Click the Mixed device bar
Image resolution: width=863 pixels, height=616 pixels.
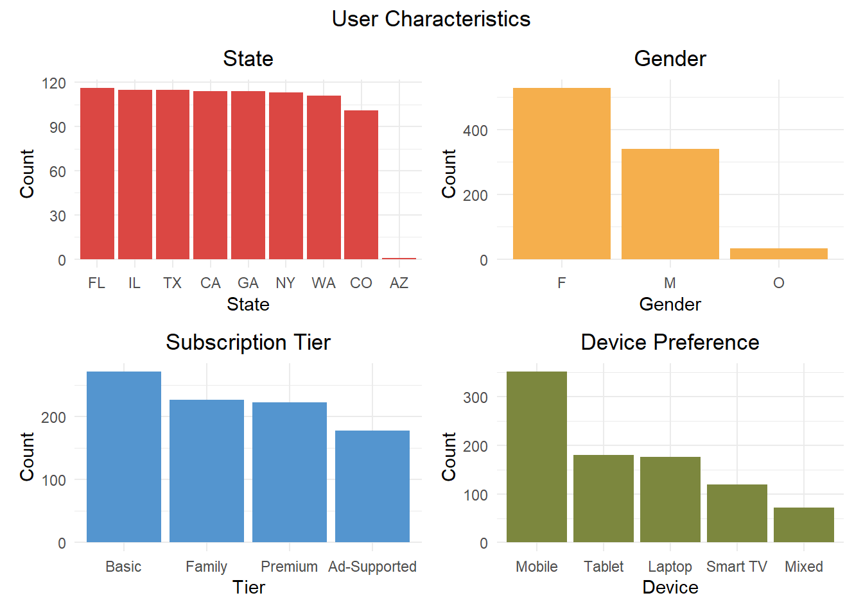click(x=804, y=525)
